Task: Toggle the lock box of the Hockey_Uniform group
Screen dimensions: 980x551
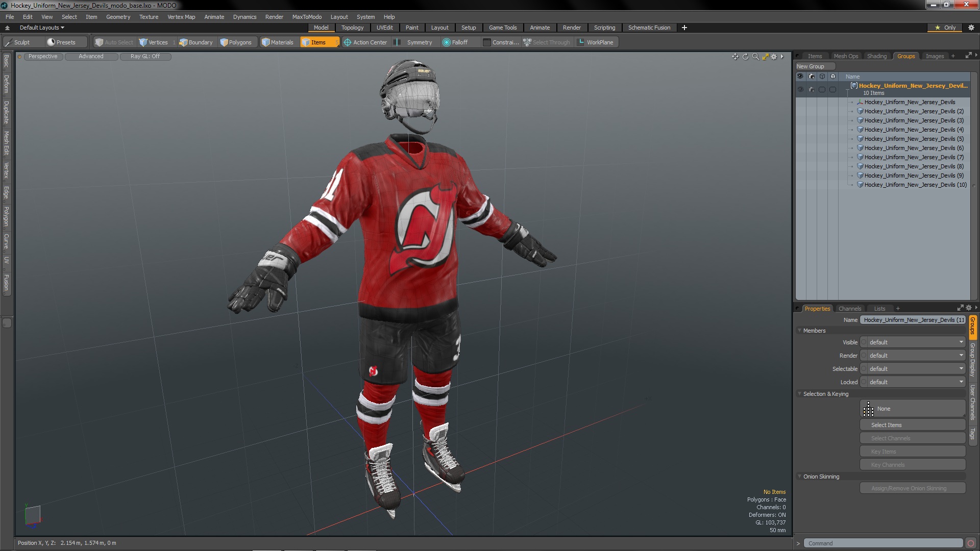Action: [833, 89]
